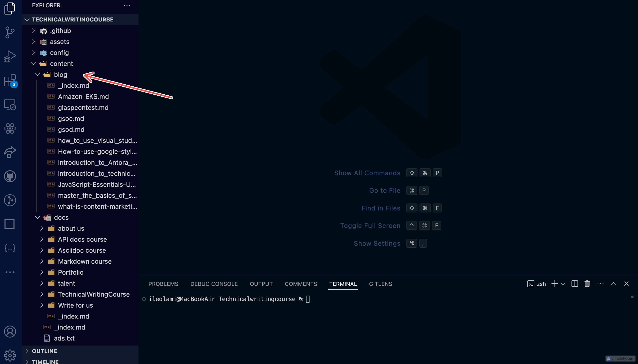Open Explorer views and more actions ellipsis
This screenshot has width=638, height=364.
pyautogui.click(x=127, y=5)
